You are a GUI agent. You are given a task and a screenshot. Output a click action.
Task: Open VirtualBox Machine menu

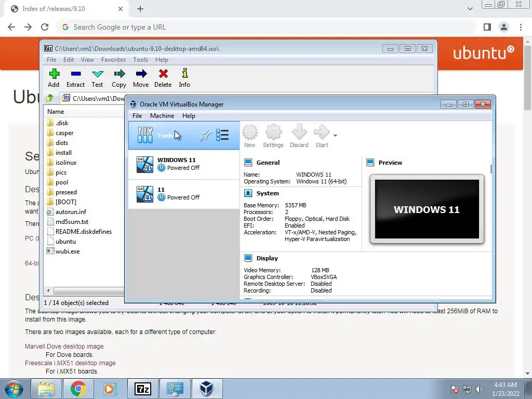coord(162,116)
